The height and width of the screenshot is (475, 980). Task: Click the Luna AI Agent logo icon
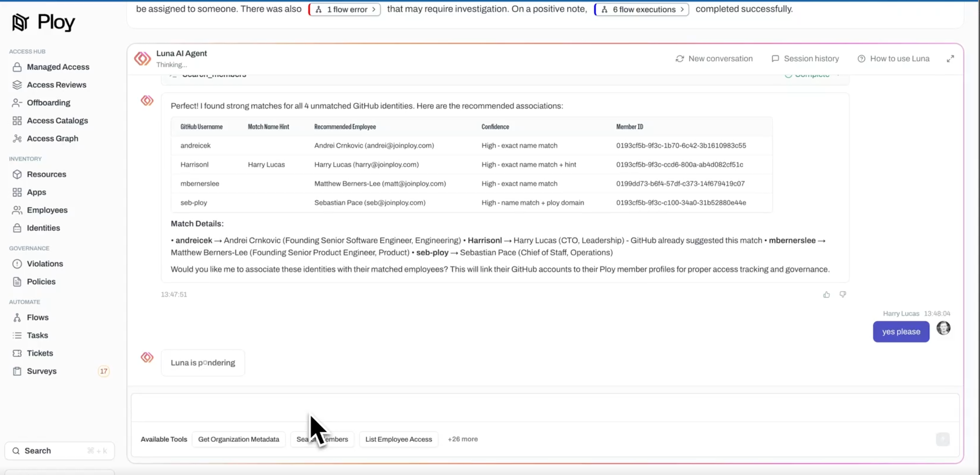click(142, 59)
